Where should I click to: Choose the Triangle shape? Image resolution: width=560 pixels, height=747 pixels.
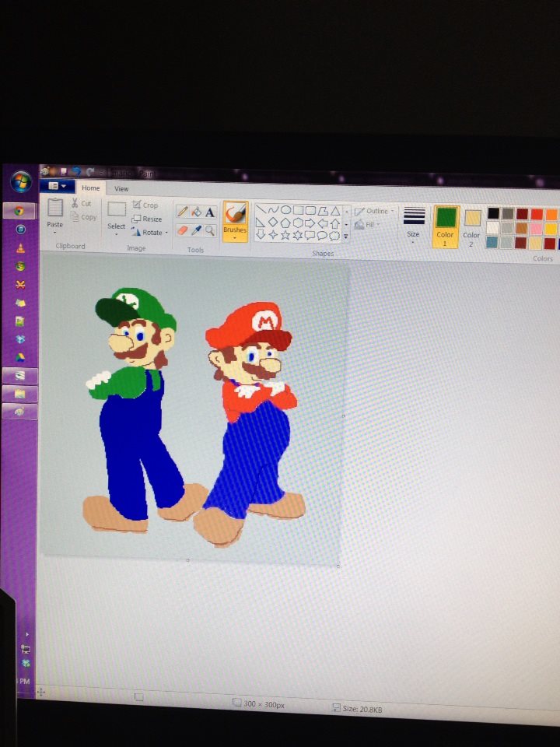click(x=335, y=211)
